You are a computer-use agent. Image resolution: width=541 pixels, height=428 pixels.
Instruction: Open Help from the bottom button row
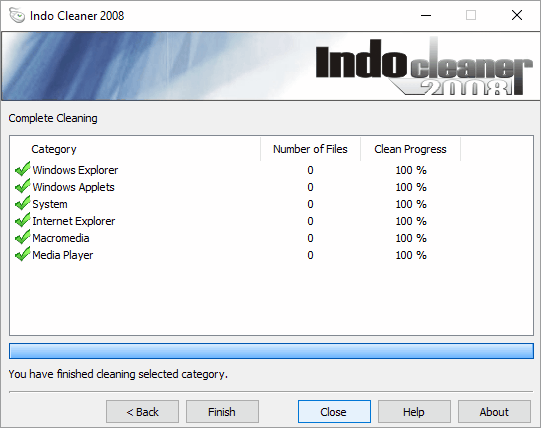(414, 411)
